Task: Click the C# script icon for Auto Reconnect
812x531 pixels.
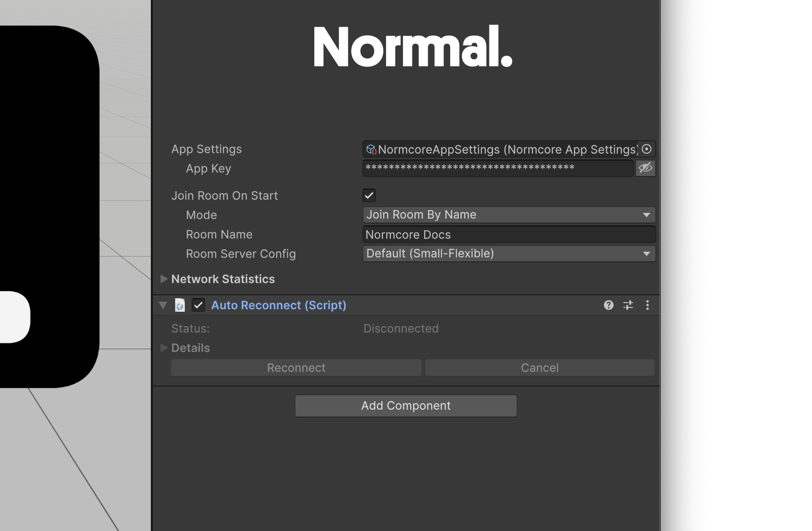Action: [x=180, y=306]
